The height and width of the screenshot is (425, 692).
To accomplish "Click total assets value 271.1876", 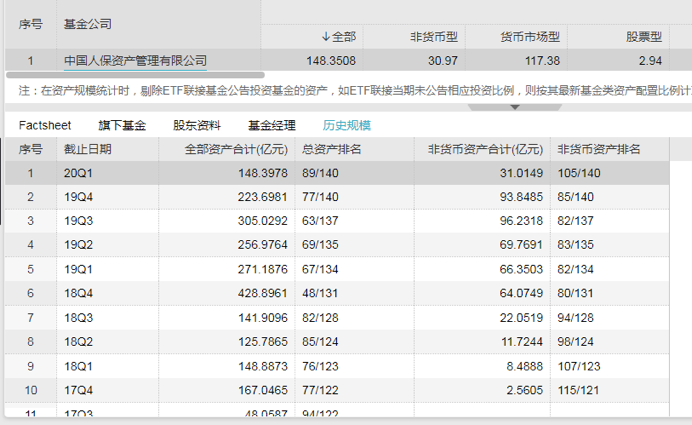I will (x=263, y=269).
